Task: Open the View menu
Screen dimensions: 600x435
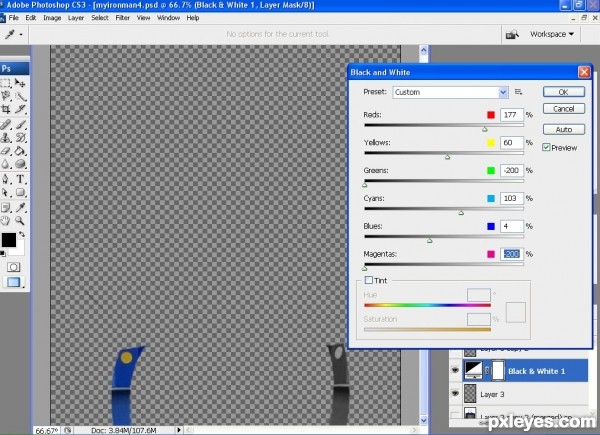Action: click(x=143, y=18)
